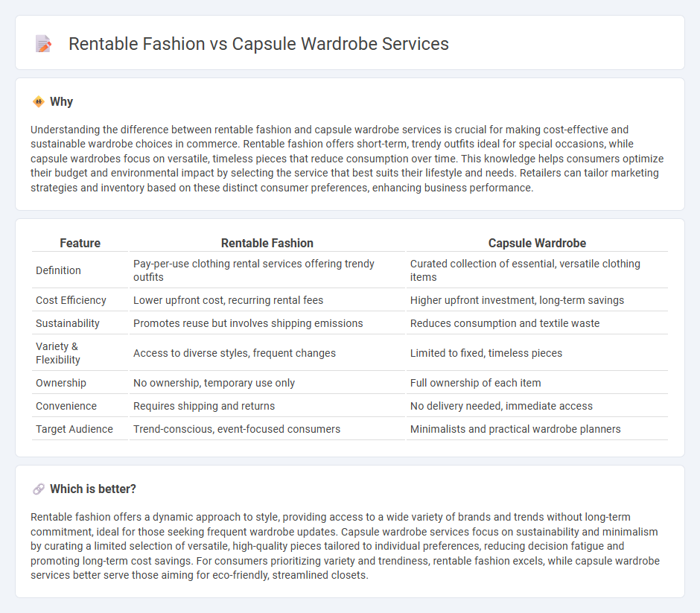Click the cell Promotes reuse but involves shipping emissions
The height and width of the screenshot is (613, 700).
point(267,323)
